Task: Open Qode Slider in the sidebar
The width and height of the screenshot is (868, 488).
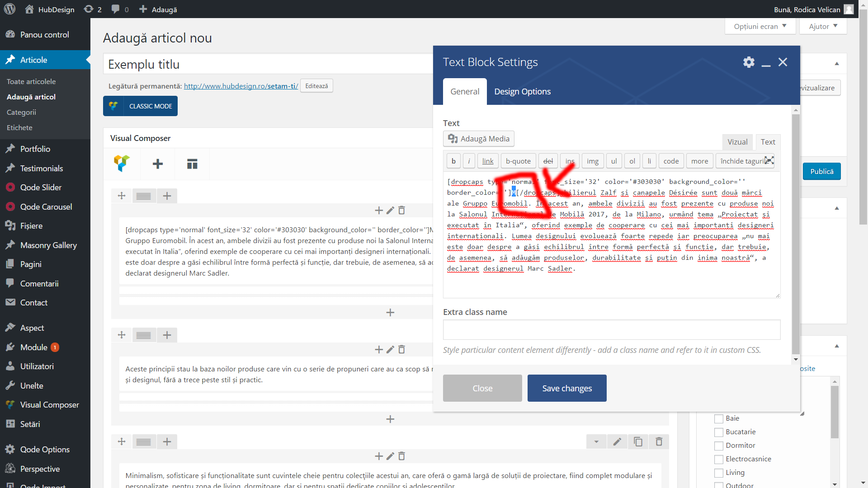Action: (x=41, y=187)
